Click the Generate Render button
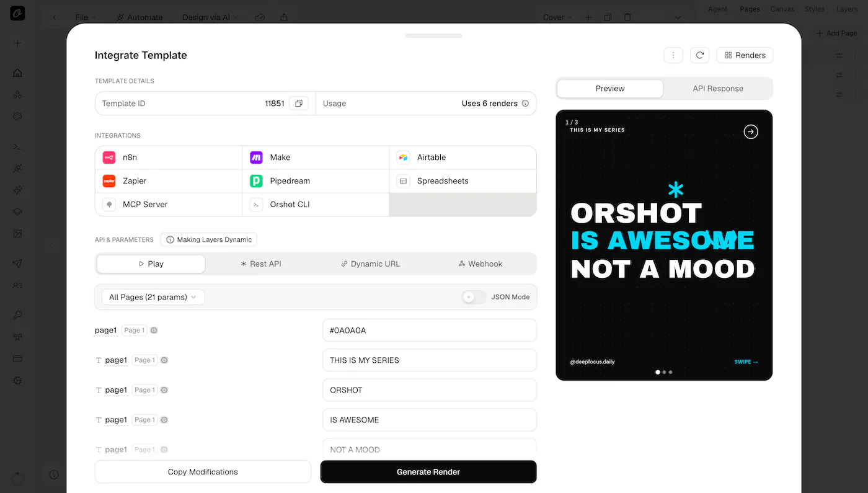The height and width of the screenshot is (493, 868). click(428, 472)
